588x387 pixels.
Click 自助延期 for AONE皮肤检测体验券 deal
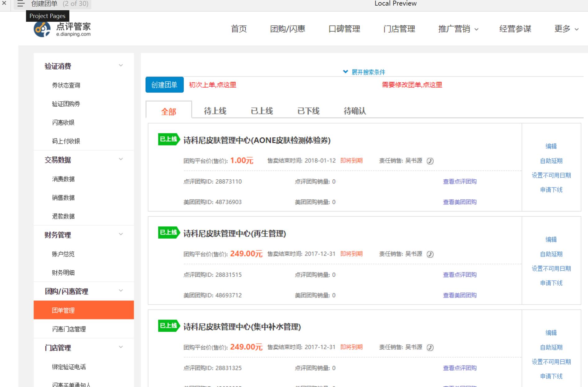point(551,161)
